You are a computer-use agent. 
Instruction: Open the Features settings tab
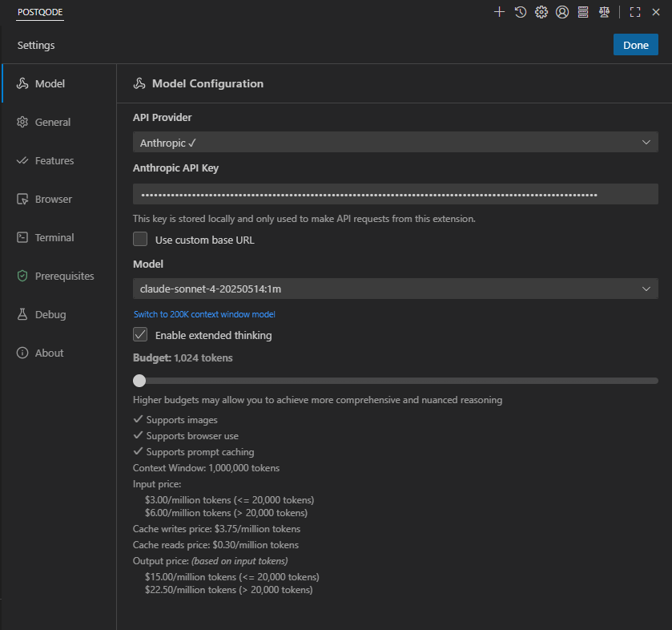pos(54,160)
